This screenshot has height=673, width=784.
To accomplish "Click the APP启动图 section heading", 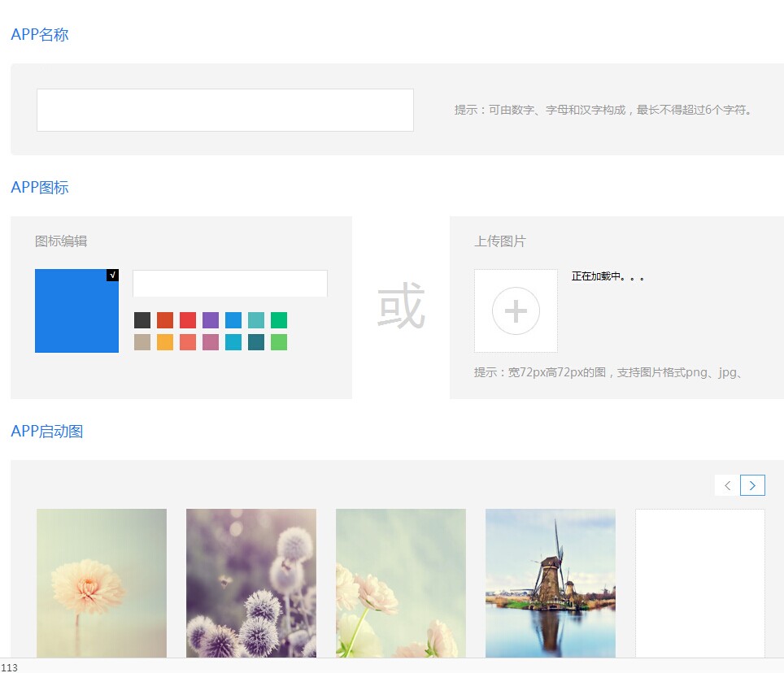I will [47, 431].
